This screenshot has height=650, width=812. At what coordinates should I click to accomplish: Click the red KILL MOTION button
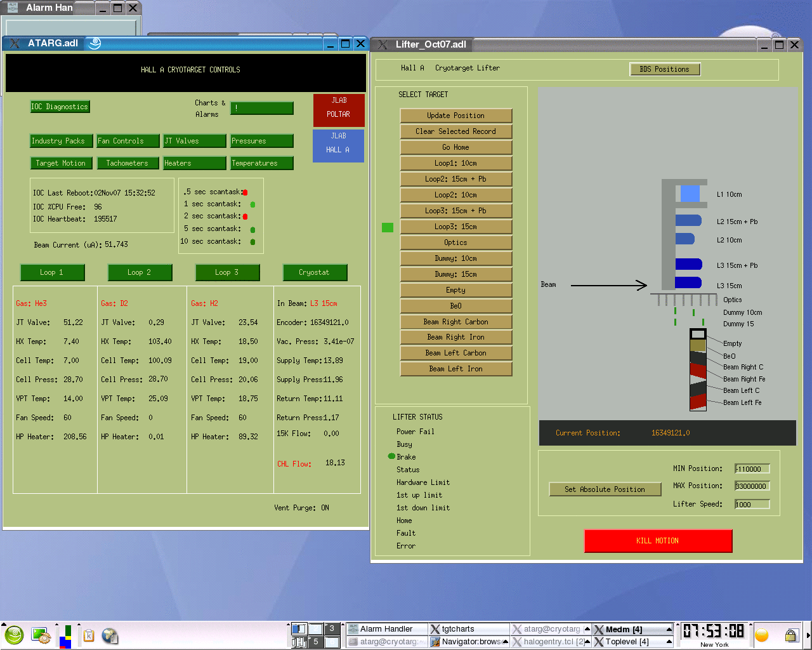pyautogui.click(x=658, y=541)
